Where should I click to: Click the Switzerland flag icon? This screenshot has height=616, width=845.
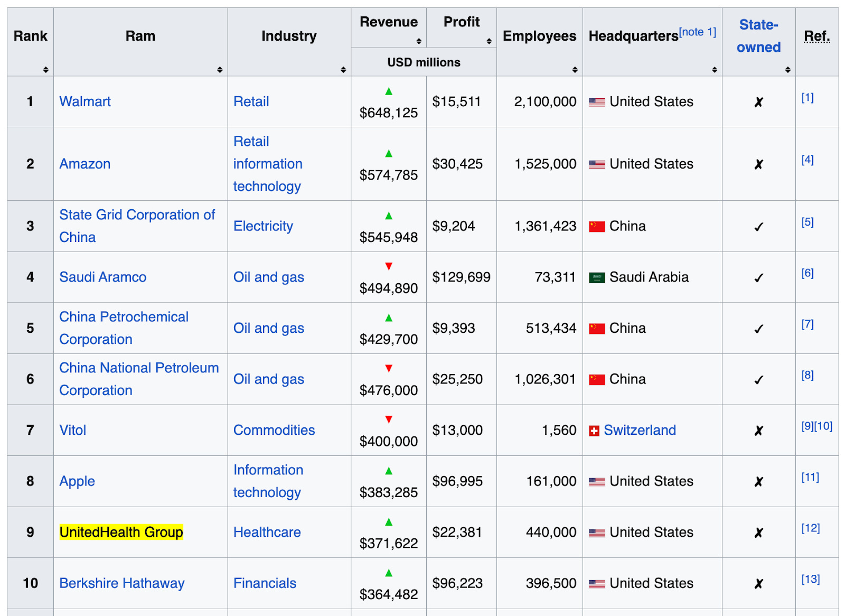click(594, 431)
